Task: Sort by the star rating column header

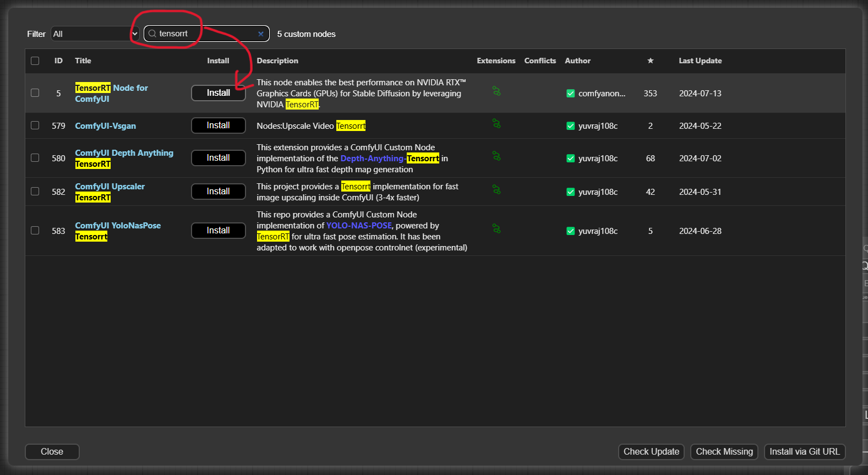Action: click(651, 61)
